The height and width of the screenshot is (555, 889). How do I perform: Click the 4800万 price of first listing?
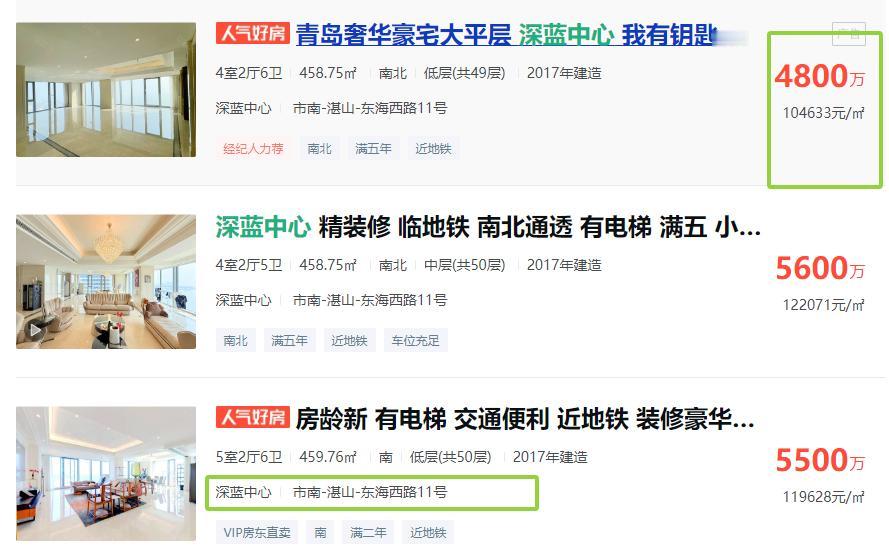pos(819,76)
